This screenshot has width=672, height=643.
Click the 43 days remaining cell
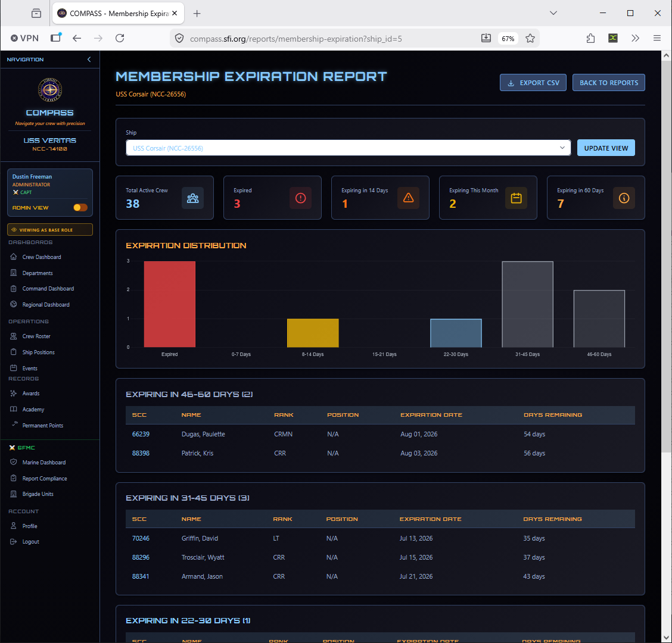(534, 576)
